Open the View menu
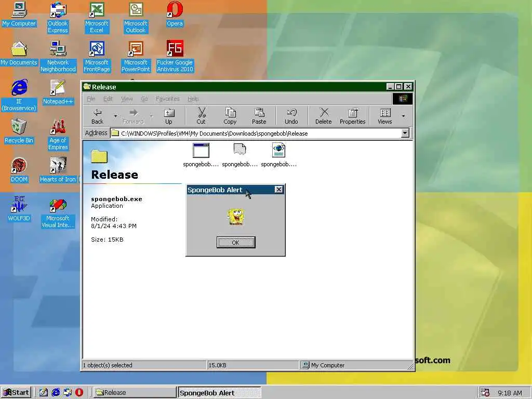This screenshot has height=399, width=532. point(127,99)
